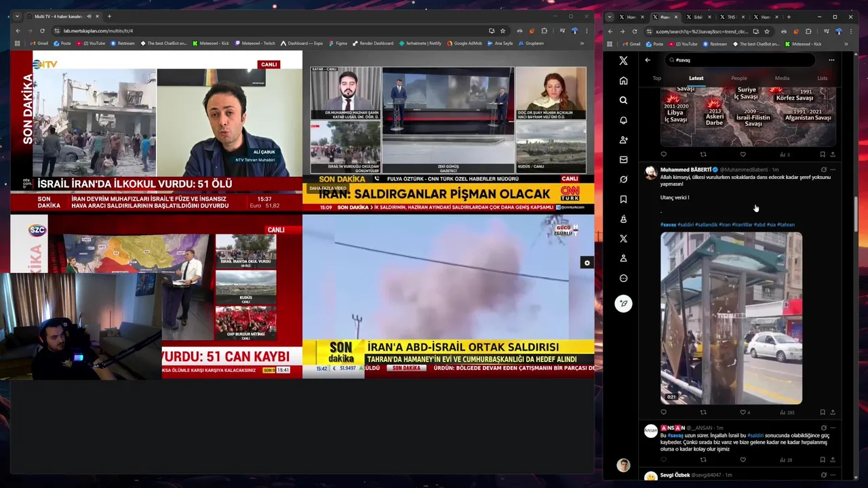Viewport: 868px width, 488px height.
Task: Play the bus stop video in post
Action: (731, 318)
